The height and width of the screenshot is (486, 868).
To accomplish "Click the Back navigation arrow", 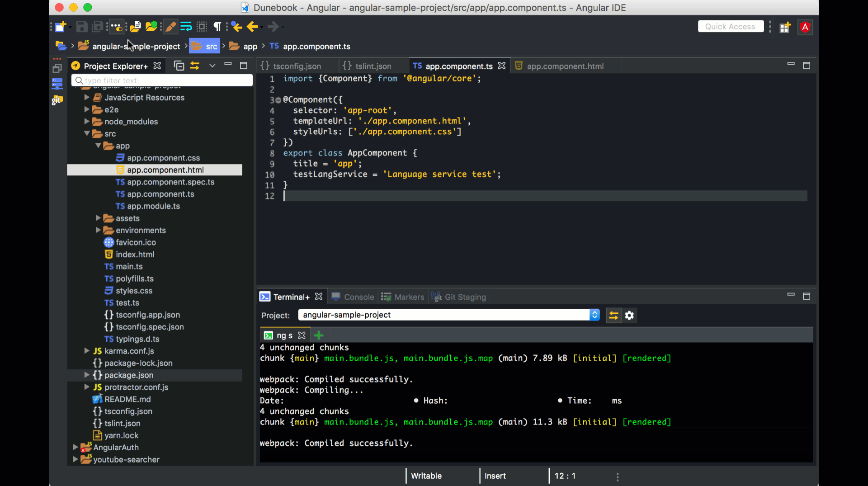I will click(x=252, y=27).
